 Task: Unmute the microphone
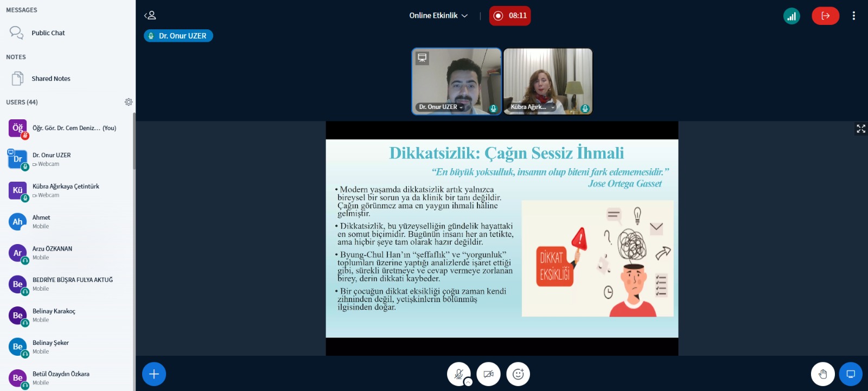[458, 374]
